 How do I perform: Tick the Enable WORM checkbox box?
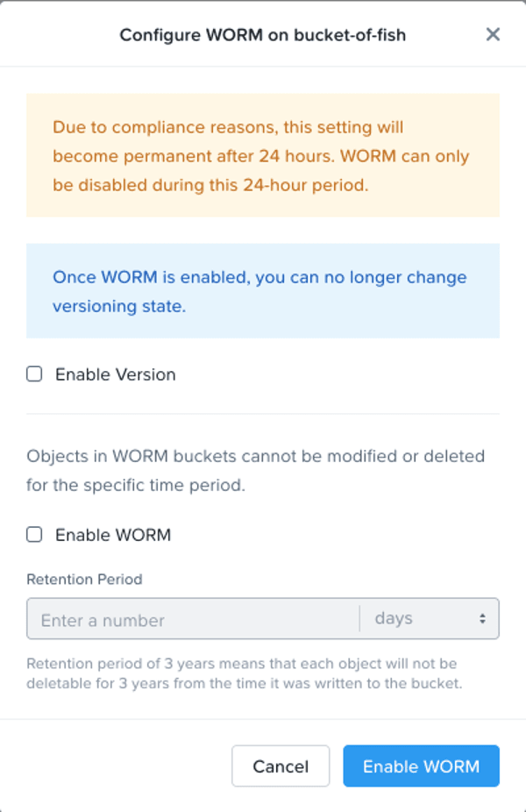[x=34, y=534]
